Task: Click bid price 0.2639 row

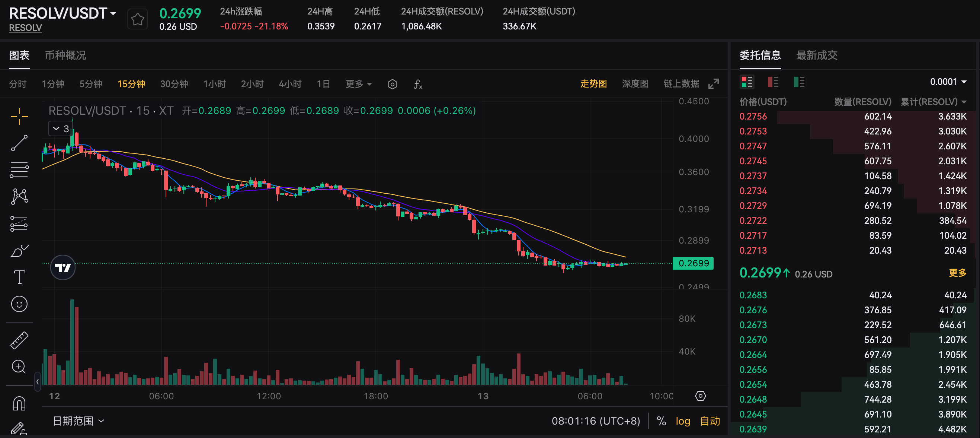Action: (853, 429)
